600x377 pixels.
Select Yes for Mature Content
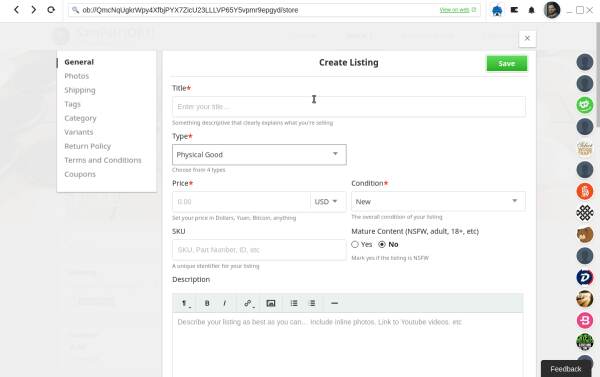(355, 244)
